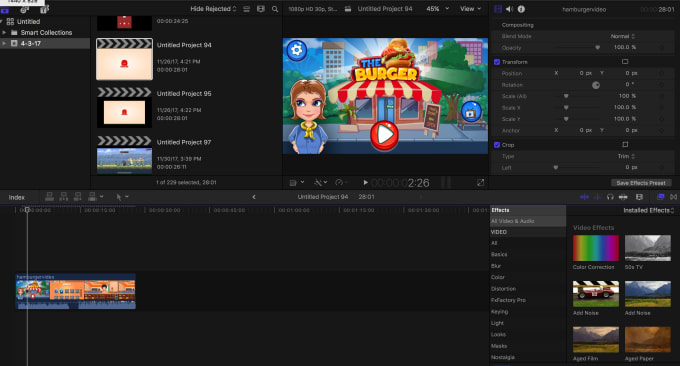This screenshot has height=366, width=680.
Task: Open the viewer View menu
Action: [x=471, y=9]
